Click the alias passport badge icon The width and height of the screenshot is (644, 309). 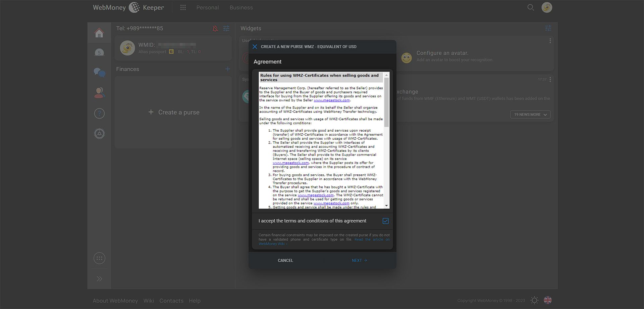[171, 52]
